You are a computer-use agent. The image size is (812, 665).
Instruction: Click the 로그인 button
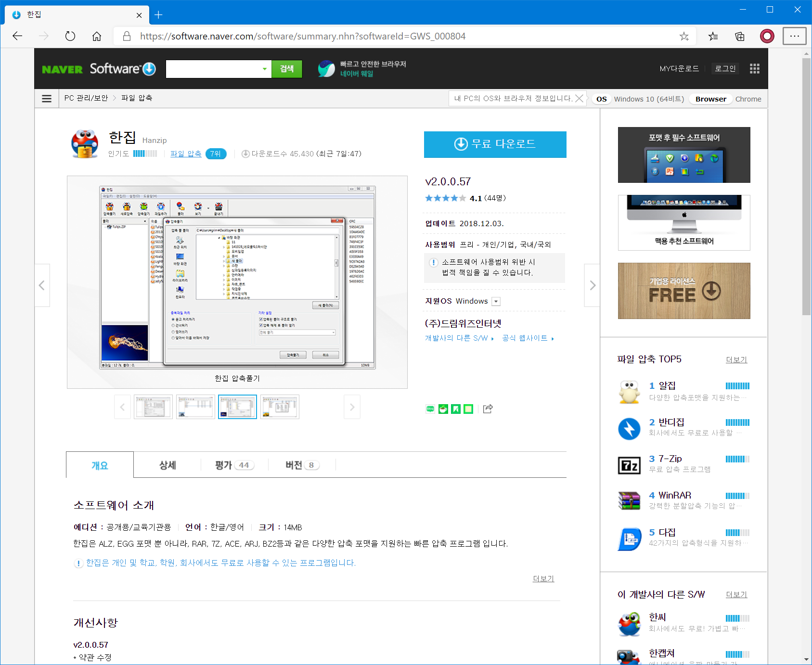tap(725, 69)
